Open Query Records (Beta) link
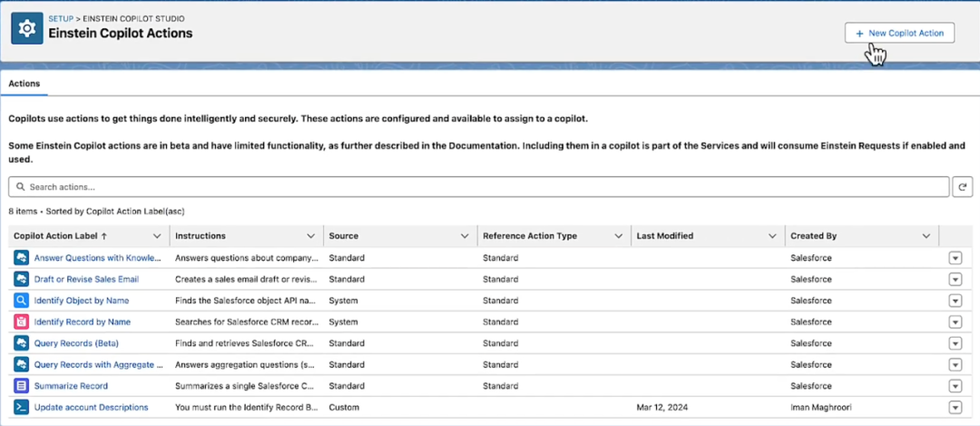Screen dimensions: 980x426 tap(76, 342)
